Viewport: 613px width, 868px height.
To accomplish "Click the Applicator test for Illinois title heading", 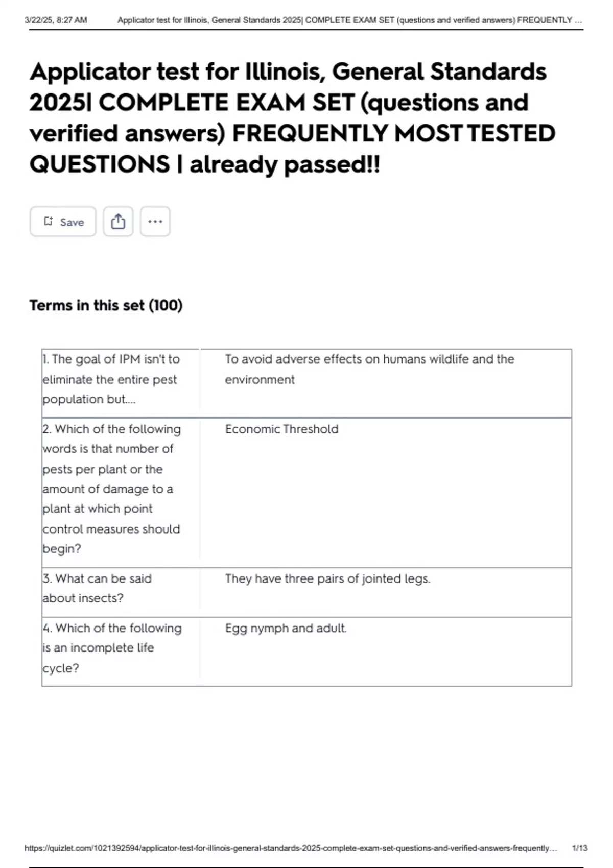I will (x=292, y=118).
